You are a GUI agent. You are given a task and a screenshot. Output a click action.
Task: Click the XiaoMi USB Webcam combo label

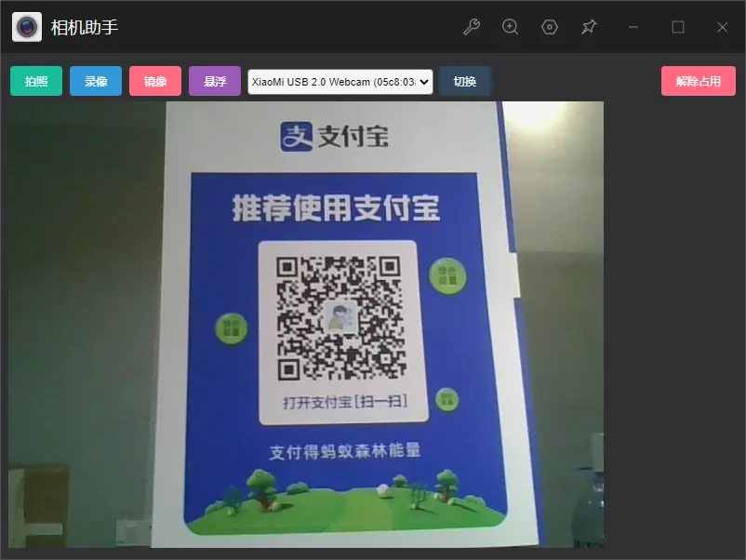tap(330, 81)
